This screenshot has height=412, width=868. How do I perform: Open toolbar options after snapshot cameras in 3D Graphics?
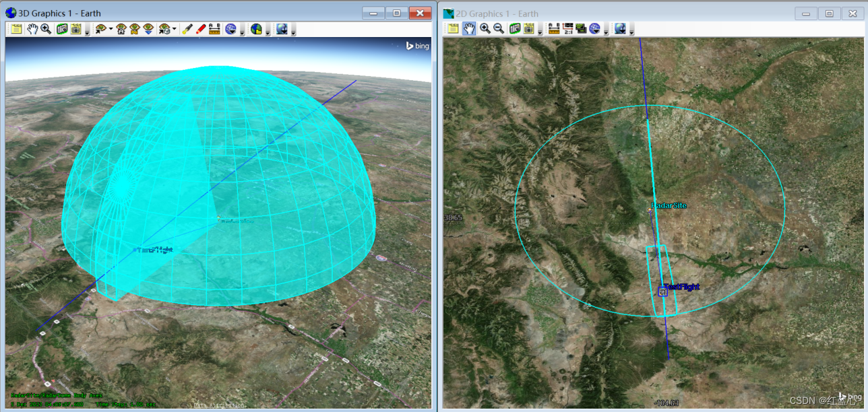point(87,31)
